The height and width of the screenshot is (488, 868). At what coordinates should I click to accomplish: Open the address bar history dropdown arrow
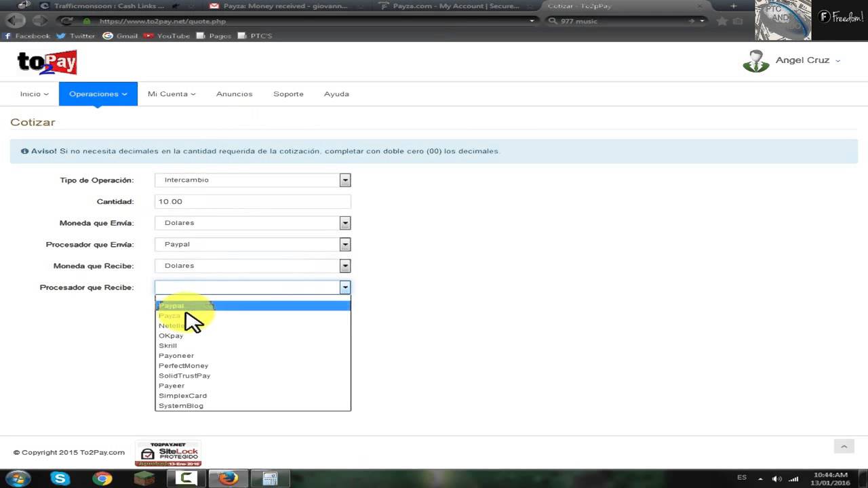[532, 21]
